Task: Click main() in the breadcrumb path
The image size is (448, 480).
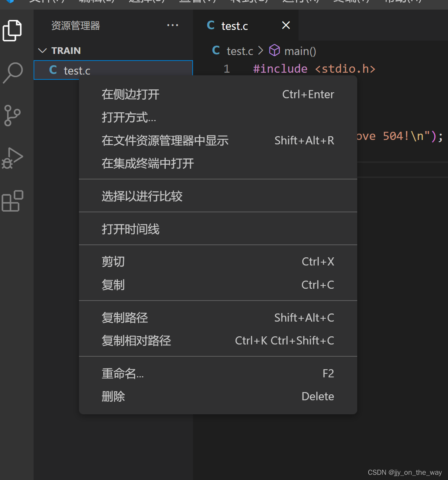Action: 300,51
